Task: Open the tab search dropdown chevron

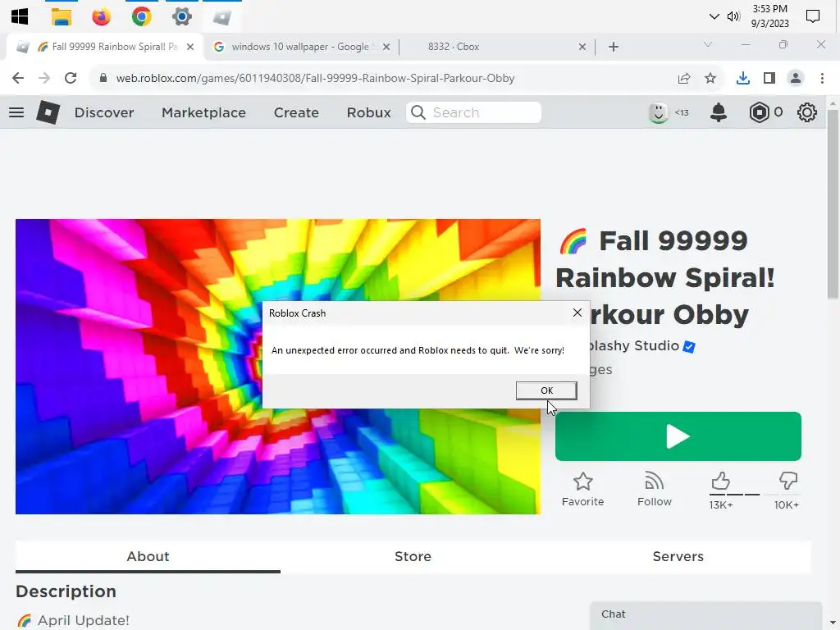Action: tap(708, 44)
